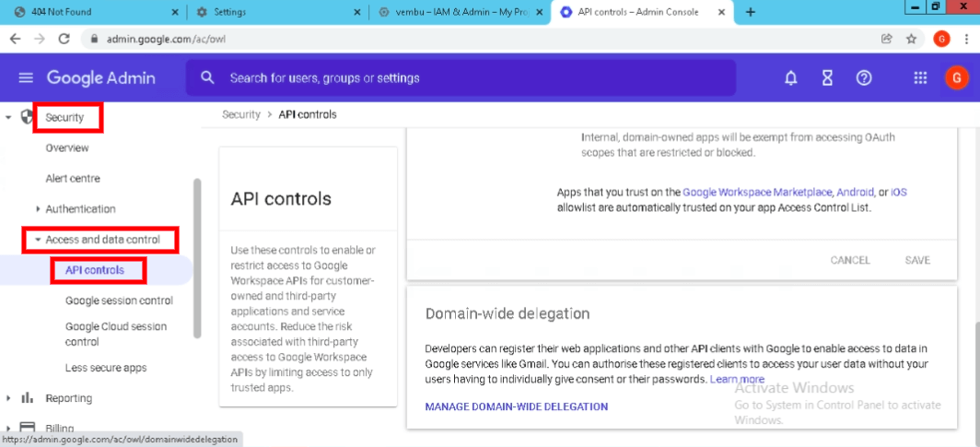Close the API controls tab

pyautogui.click(x=721, y=13)
